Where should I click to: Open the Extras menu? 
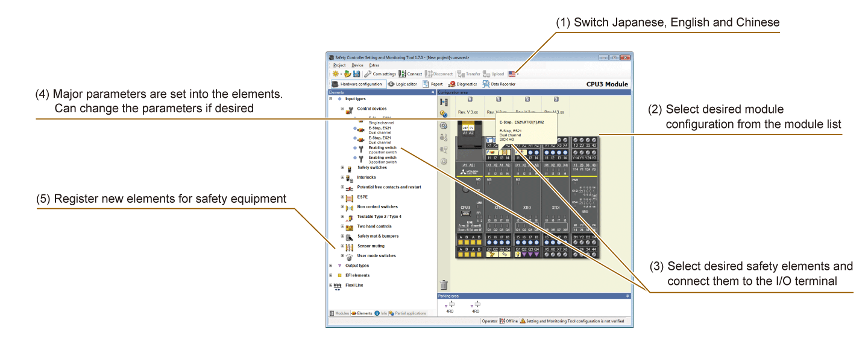(x=374, y=65)
